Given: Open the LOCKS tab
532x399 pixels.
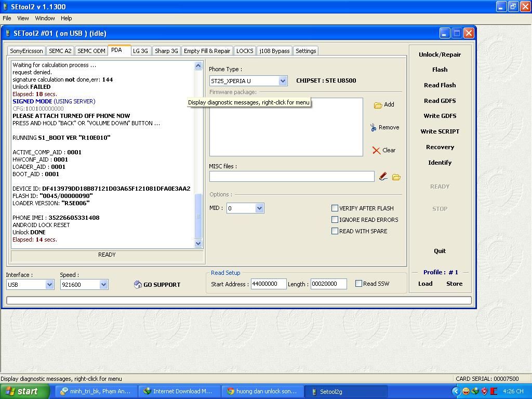Looking at the screenshot, I should coord(245,51).
